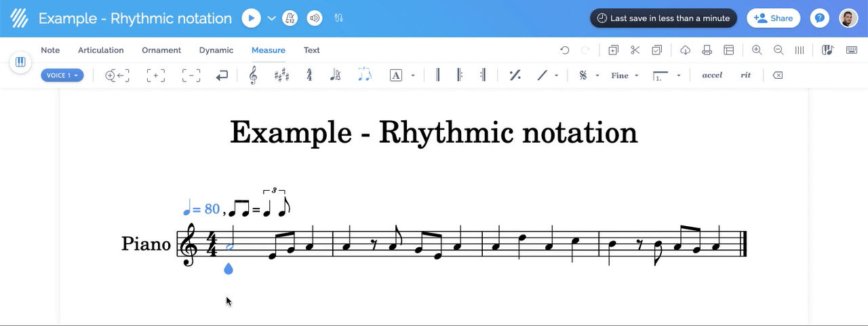The image size is (868, 326).
Task: Apply slash rhythmic notation
Action: point(542,75)
